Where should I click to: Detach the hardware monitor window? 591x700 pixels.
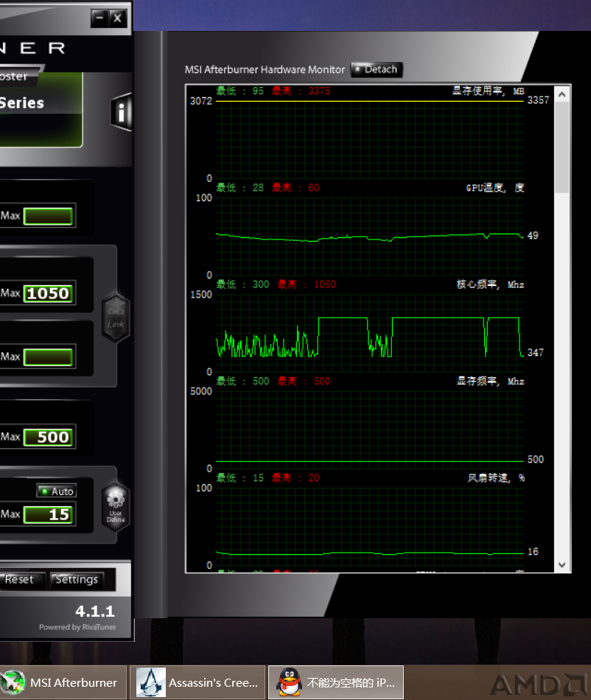click(x=377, y=70)
